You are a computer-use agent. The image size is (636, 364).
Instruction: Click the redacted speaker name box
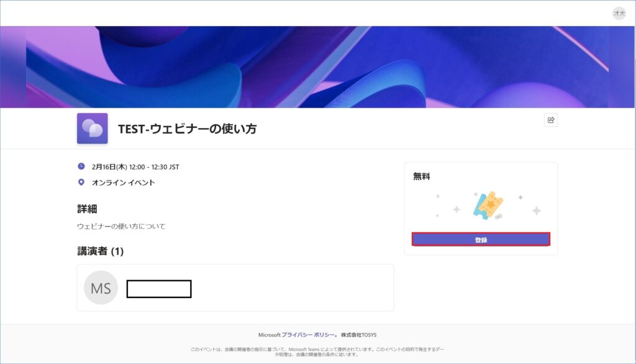tap(159, 289)
